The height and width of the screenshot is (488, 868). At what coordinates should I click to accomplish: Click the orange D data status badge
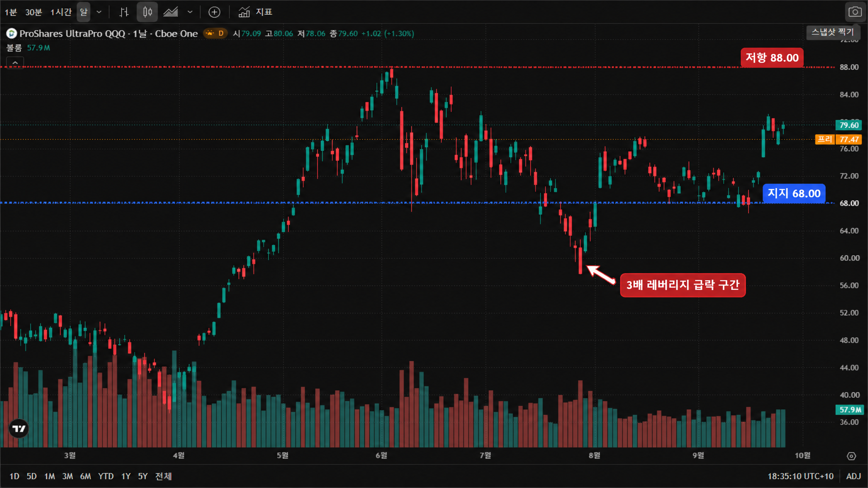click(x=216, y=33)
